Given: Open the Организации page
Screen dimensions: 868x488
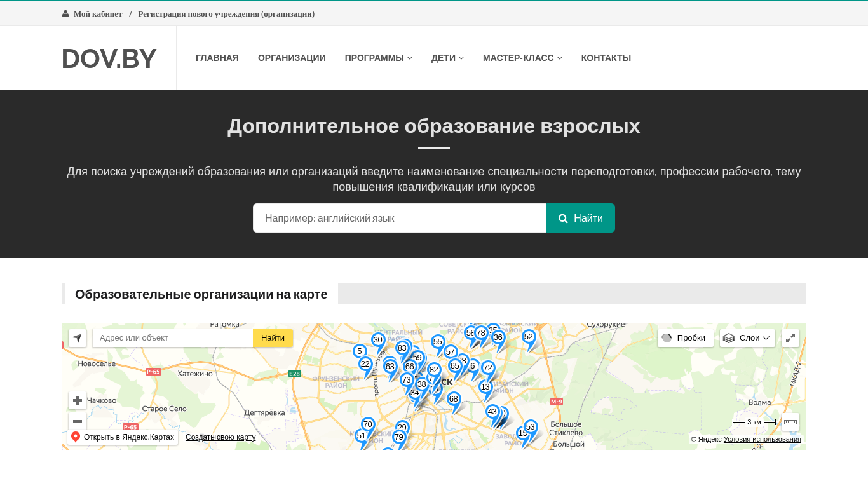Looking at the screenshot, I should coord(292,58).
